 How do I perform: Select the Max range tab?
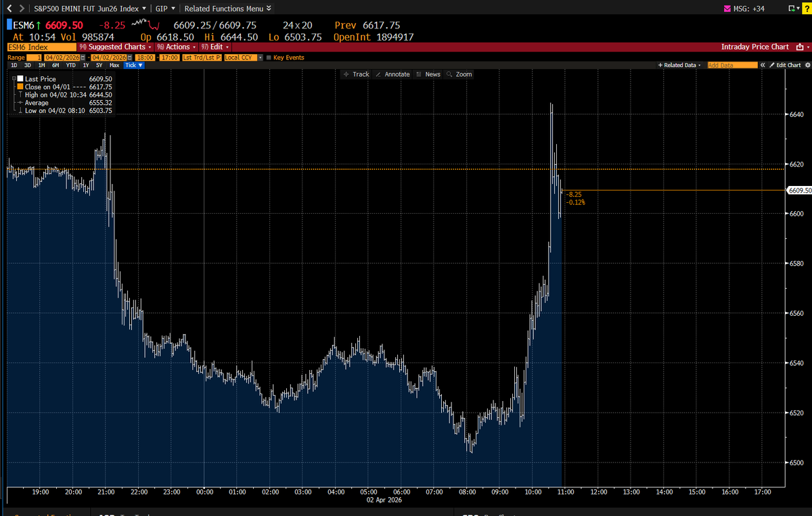[x=114, y=65]
